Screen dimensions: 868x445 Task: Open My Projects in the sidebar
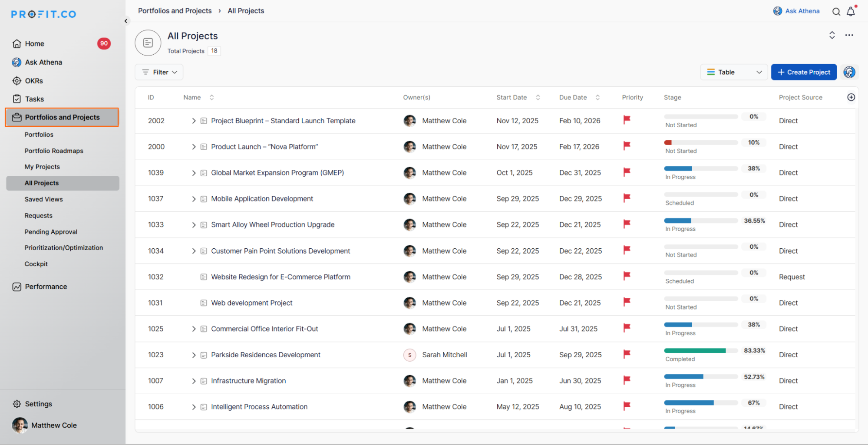(x=42, y=167)
